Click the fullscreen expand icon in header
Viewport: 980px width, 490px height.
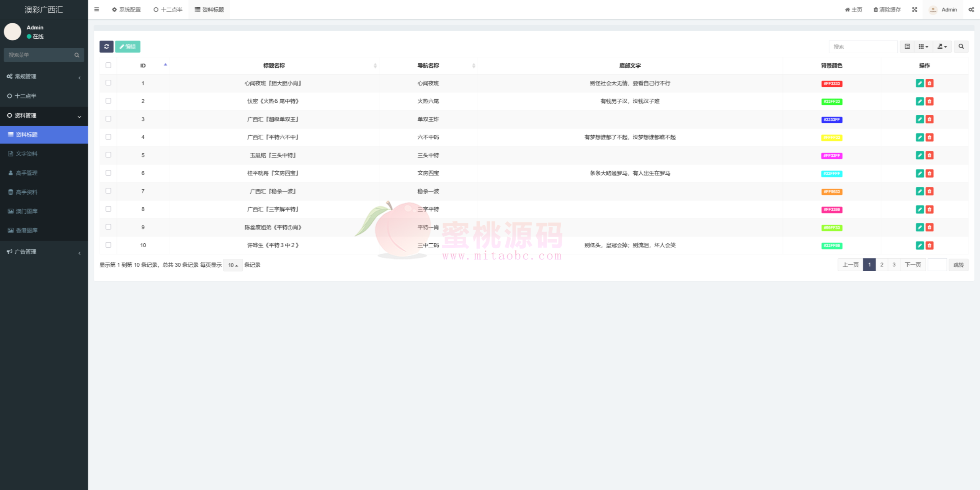915,10
